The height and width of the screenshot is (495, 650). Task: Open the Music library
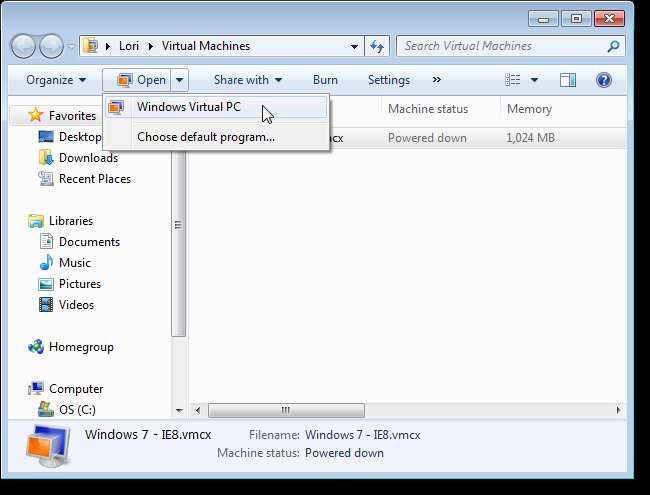(x=75, y=263)
